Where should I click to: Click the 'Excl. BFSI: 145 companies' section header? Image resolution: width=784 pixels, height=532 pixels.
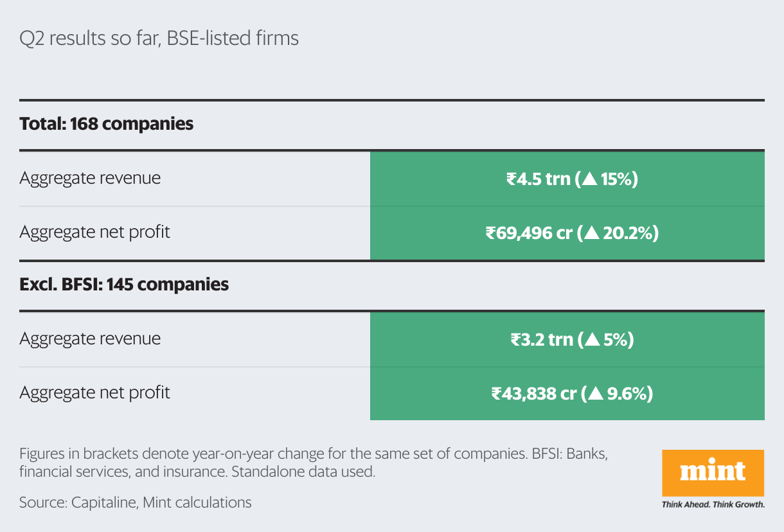point(124,284)
